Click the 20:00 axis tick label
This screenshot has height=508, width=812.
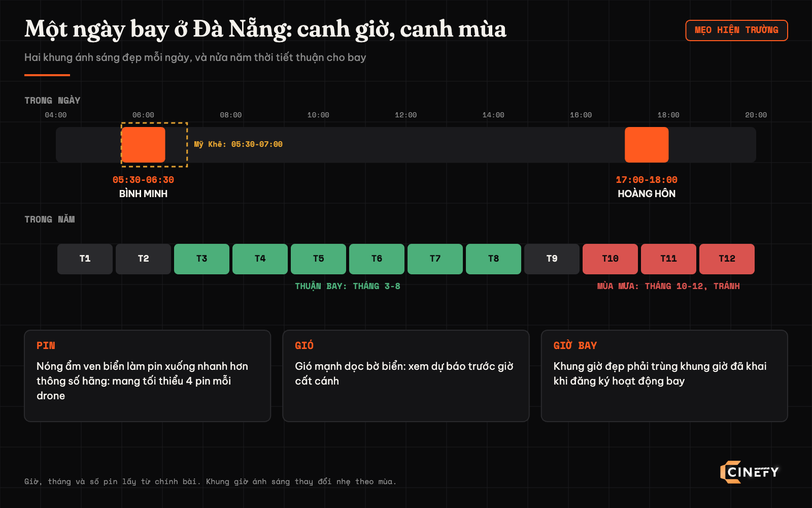756,115
